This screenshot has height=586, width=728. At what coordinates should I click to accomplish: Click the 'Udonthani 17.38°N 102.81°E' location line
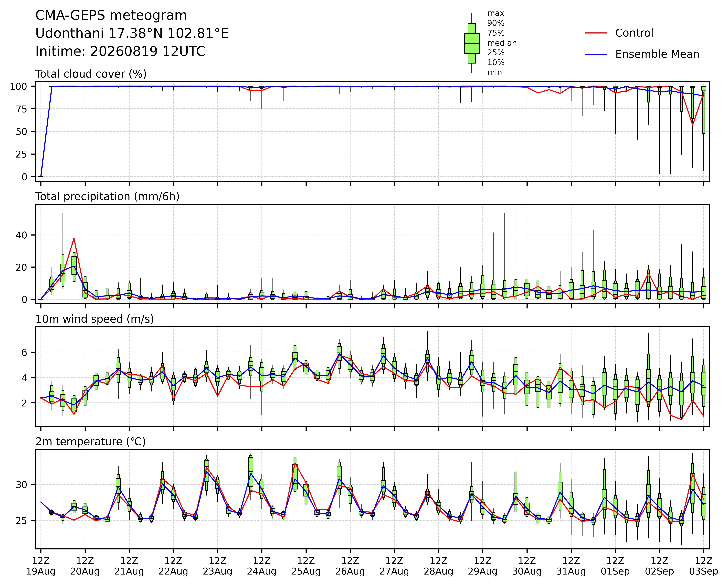pyautogui.click(x=132, y=34)
